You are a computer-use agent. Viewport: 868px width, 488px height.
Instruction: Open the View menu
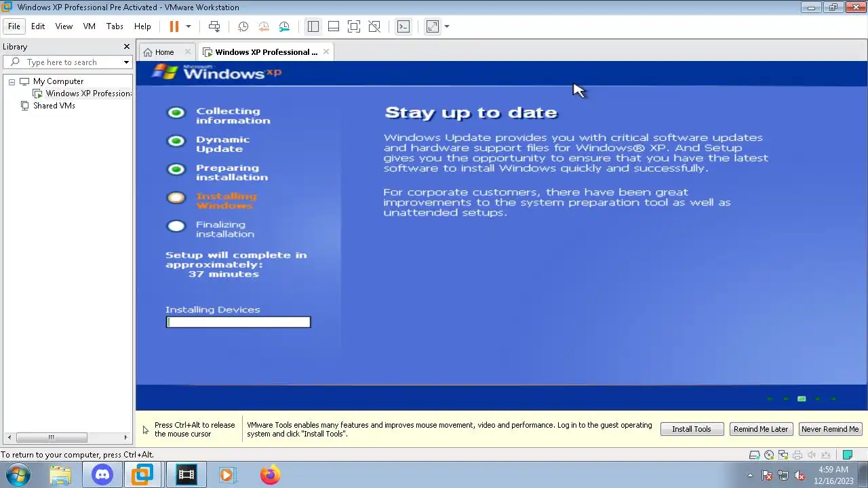(x=64, y=26)
